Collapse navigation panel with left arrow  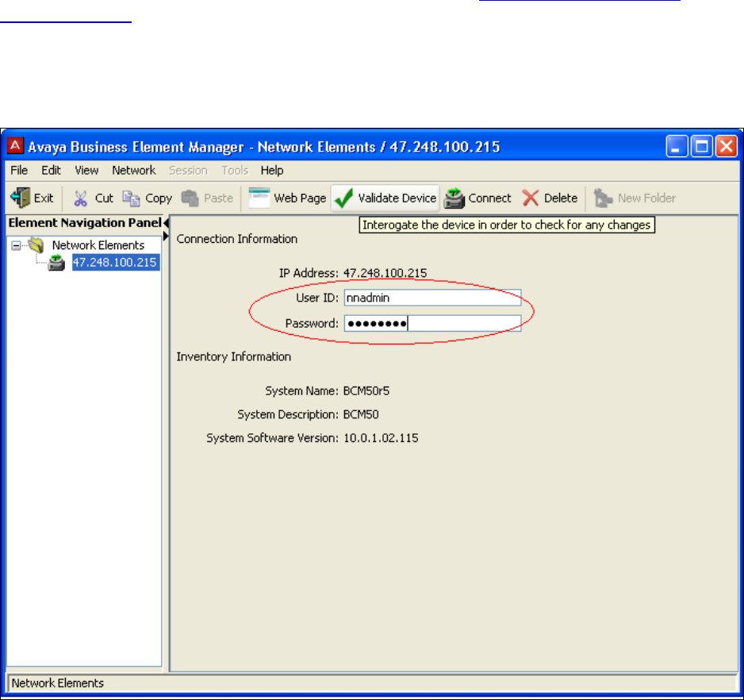tap(166, 222)
